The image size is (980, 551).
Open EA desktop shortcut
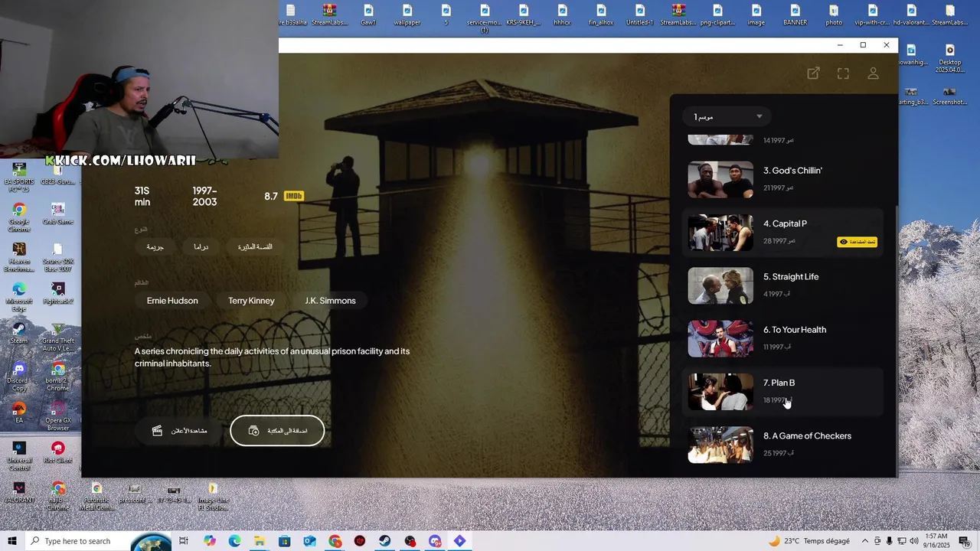point(19,412)
